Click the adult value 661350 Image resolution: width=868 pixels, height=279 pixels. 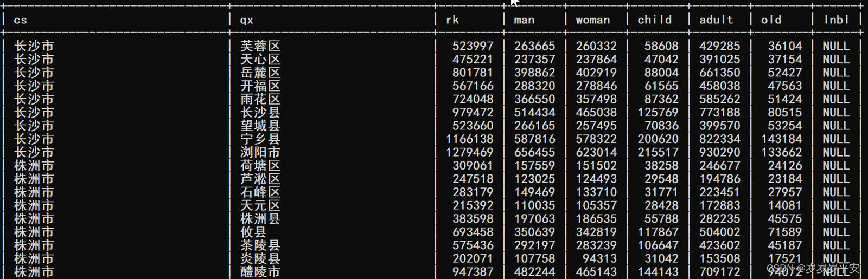click(720, 73)
